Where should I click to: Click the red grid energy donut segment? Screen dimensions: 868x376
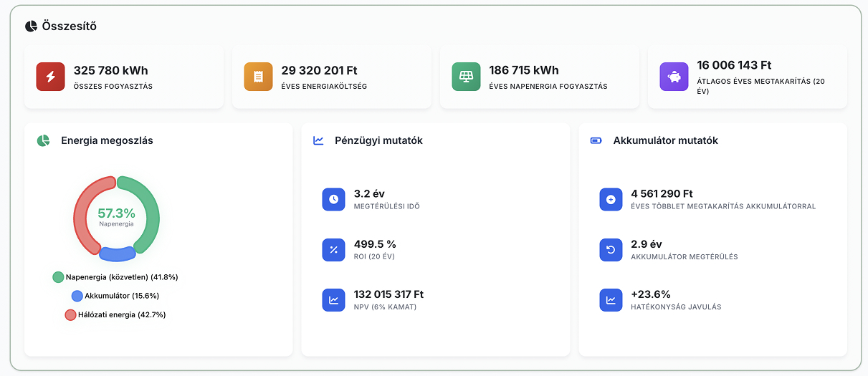[x=81, y=215]
